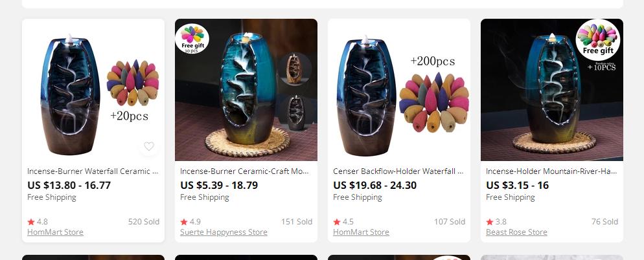
Task: Open the first HomMart Store link under 520 Sold
Action: click(56, 232)
